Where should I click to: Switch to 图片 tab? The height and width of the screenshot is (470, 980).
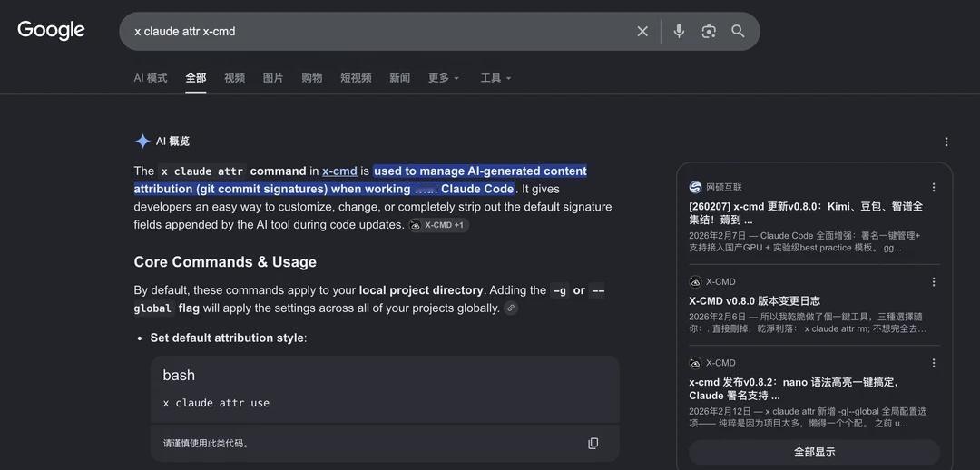point(273,78)
